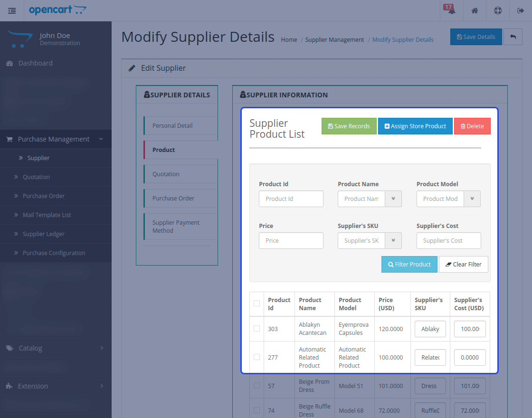532x418 pixels.
Task: Click the OpenCart logo
Action: [x=57, y=9]
